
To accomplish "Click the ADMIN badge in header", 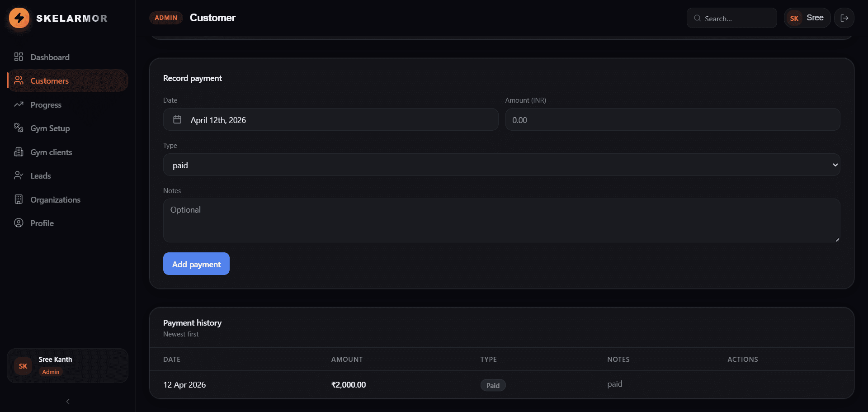I will point(166,18).
